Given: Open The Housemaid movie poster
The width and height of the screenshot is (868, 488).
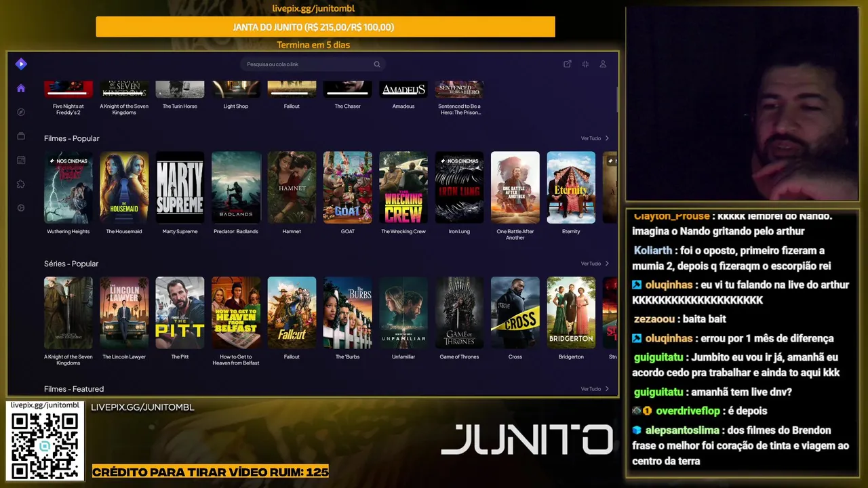Looking at the screenshot, I should pos(124,188).
